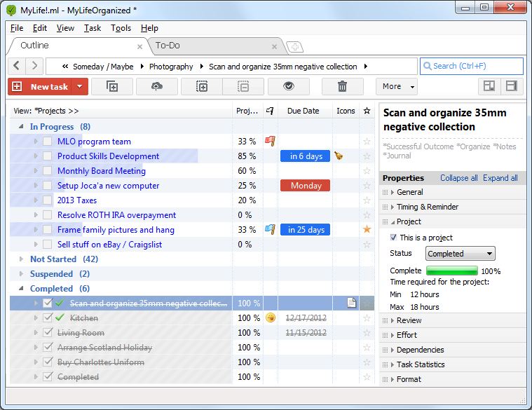Expand the Suspended group
Screen dimensions: 532x410
(21, 273)
